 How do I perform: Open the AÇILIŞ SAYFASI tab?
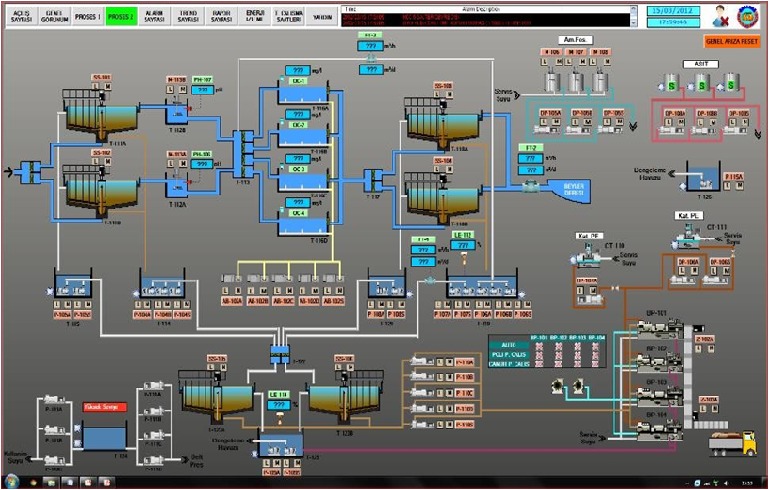click(x=21, y=17)
